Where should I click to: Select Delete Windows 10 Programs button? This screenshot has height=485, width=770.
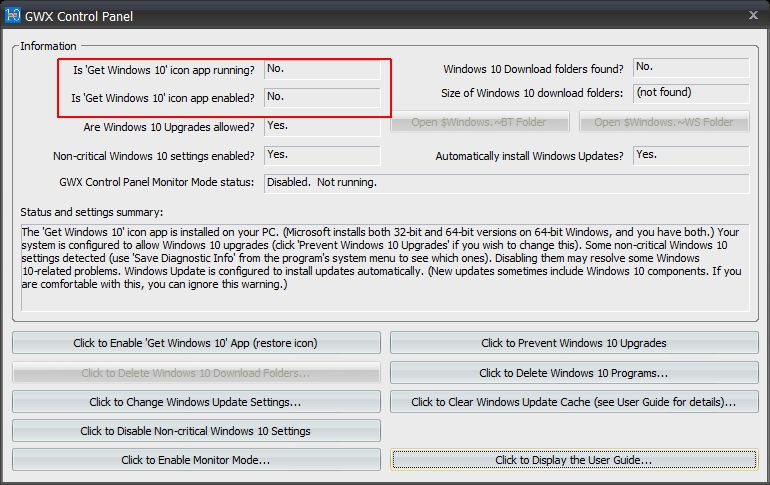coord(573,373)
